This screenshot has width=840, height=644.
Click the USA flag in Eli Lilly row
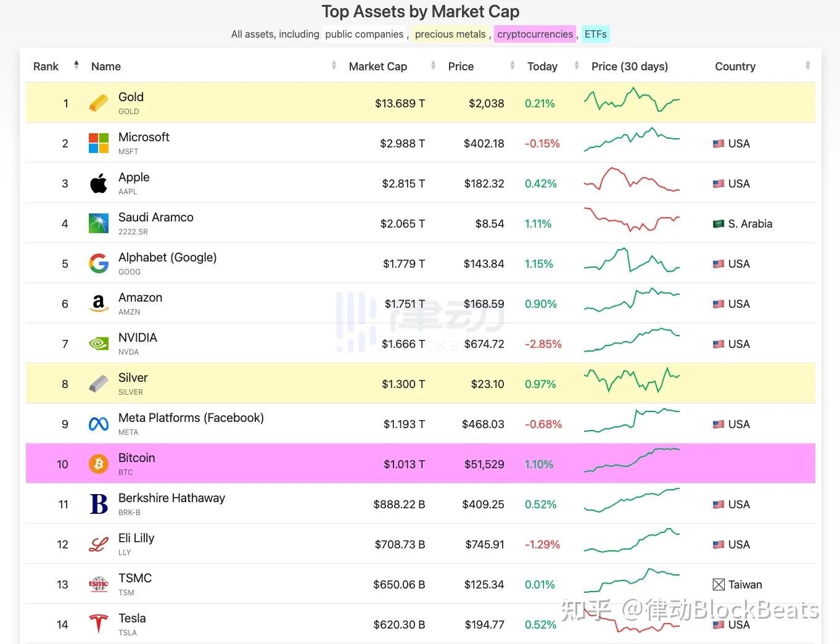pyautogui.click(x=719, y=545)
